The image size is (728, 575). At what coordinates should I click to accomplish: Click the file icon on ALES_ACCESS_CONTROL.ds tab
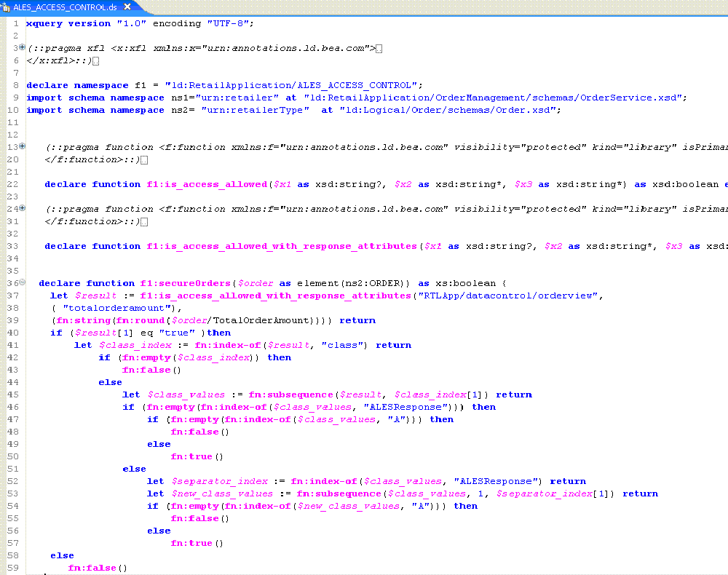tap(6, 7)
